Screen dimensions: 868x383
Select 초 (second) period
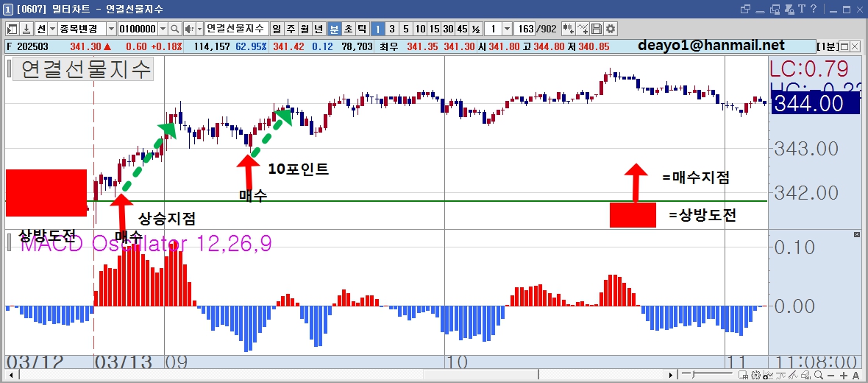[349, 29]
